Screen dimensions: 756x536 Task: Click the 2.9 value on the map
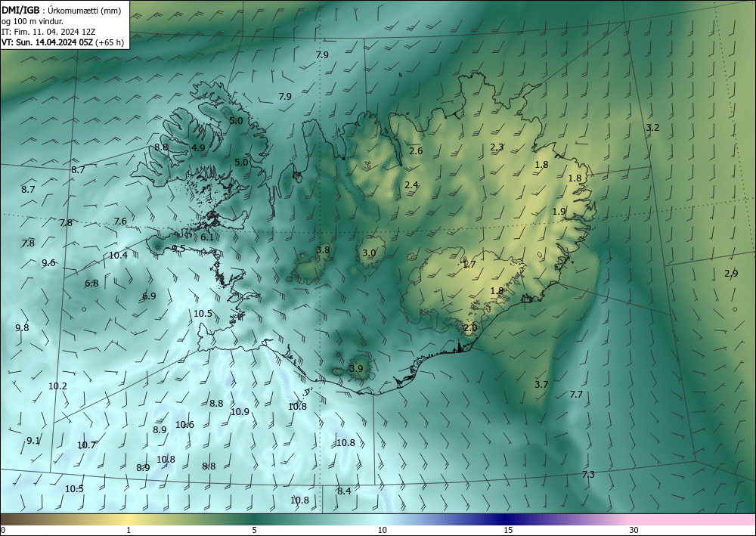pyautogui.click(x=731, y=274)
